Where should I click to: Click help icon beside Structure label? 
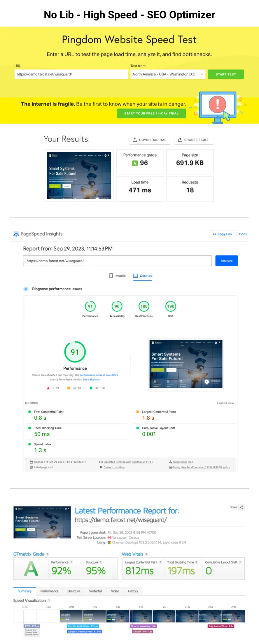coord(101,562)
